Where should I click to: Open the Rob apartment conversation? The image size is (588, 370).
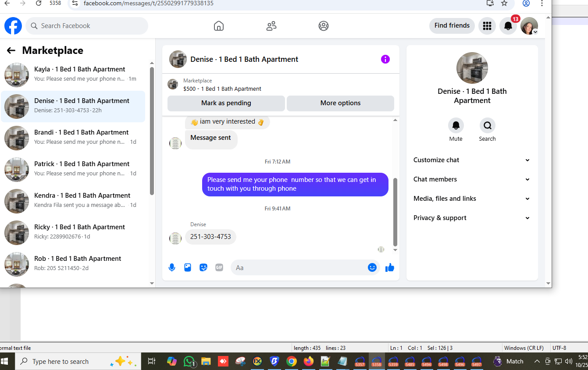(73, 264)
